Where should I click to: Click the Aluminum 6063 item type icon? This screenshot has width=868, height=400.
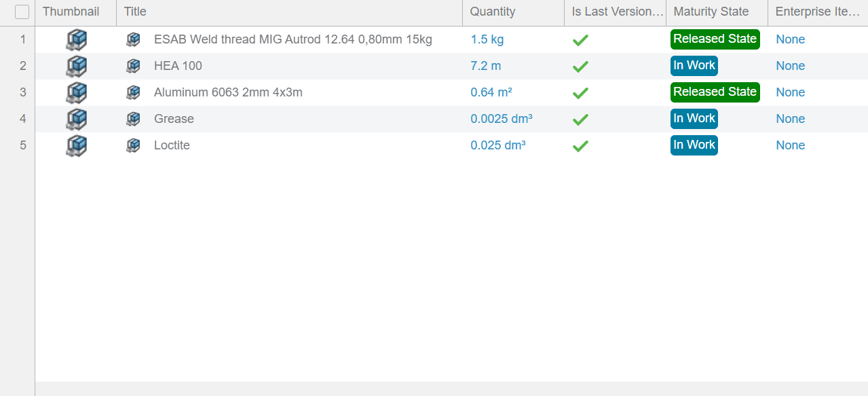coord(133,92)
